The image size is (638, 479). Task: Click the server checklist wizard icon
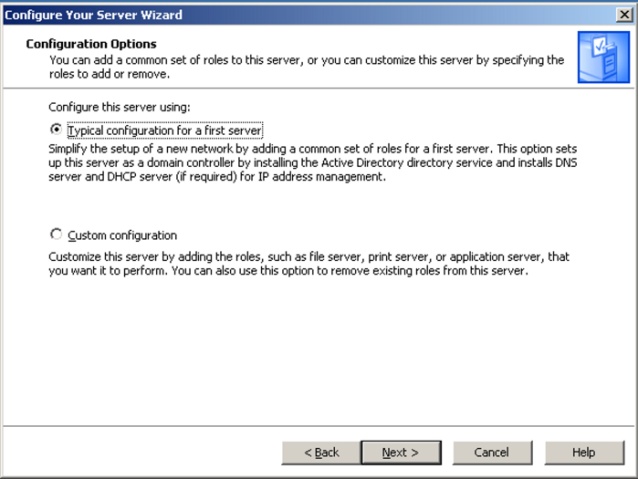(603, 57)
